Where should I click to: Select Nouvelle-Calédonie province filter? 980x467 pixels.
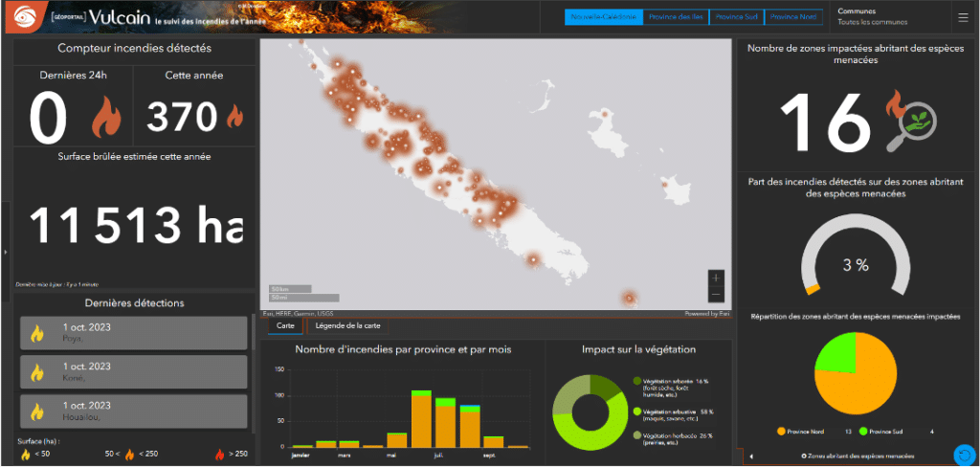tap(604, 17)
